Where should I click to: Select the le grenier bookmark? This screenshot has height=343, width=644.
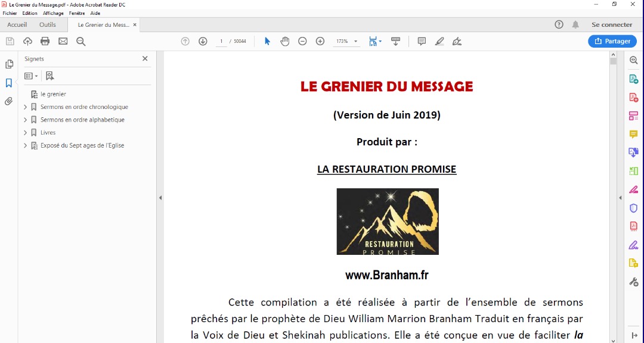54,94
